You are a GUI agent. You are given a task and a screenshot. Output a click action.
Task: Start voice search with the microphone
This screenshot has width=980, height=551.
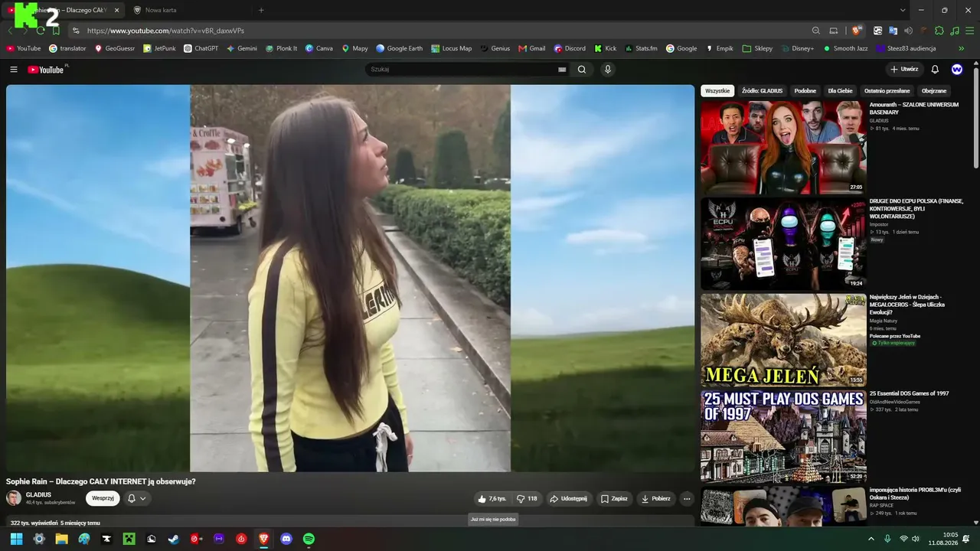pos(608,70)
